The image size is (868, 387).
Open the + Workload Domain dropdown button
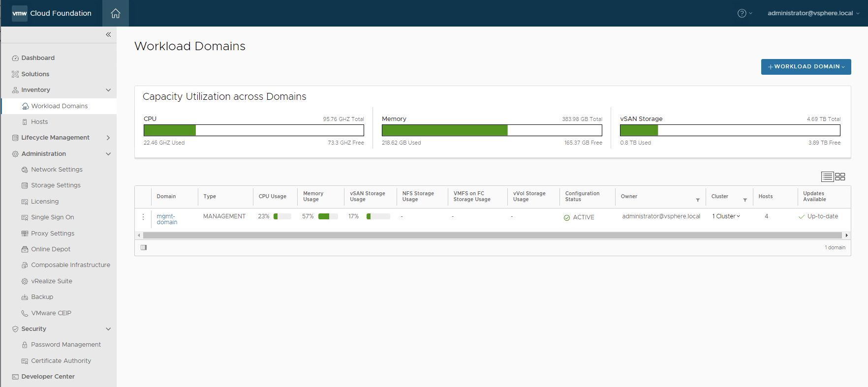click(x=806, y=67)
